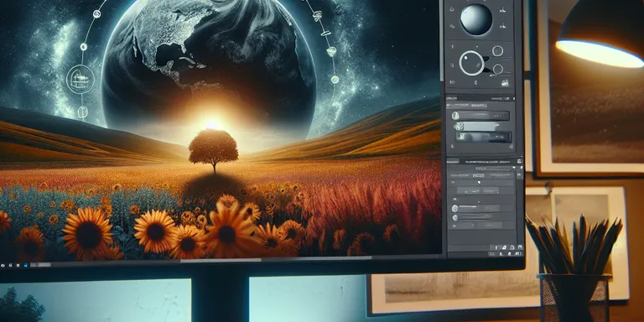Viewport: 644px width, 322px height.
Task: Click the blue taskbar icon beside the search box
Action: (x=25, y=265)
